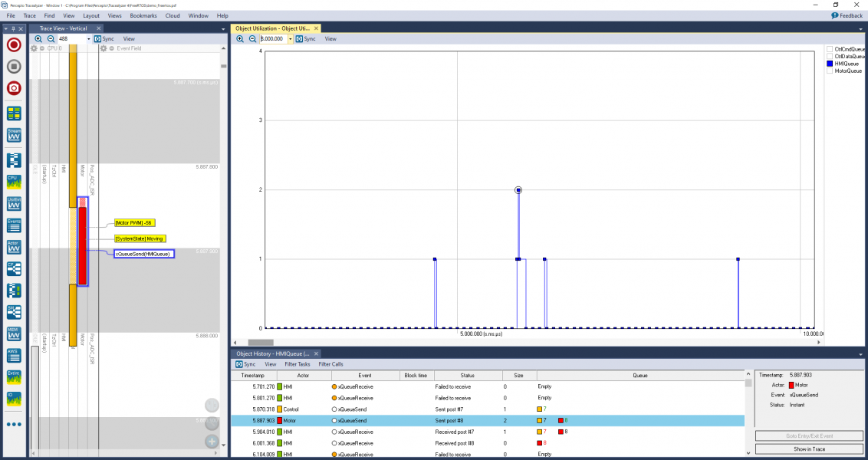Open the Bookmarks menu
The image size is (868, 460).
(143, 15)
